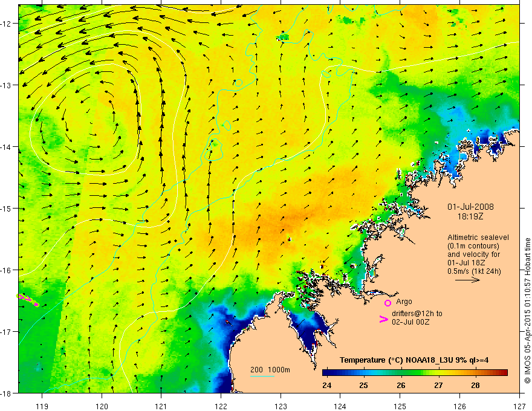Click the latitude axis label -14

7,147
